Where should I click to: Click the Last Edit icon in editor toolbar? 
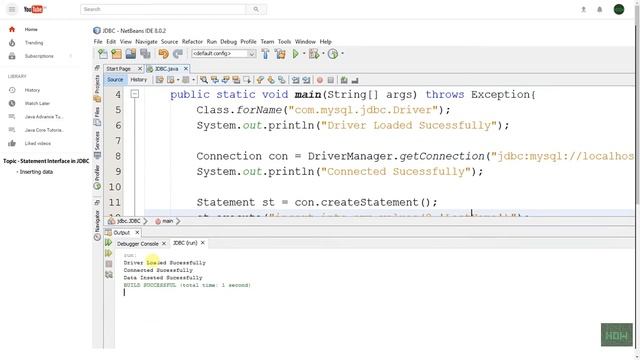pyautogui.click(x=160, y=80)
